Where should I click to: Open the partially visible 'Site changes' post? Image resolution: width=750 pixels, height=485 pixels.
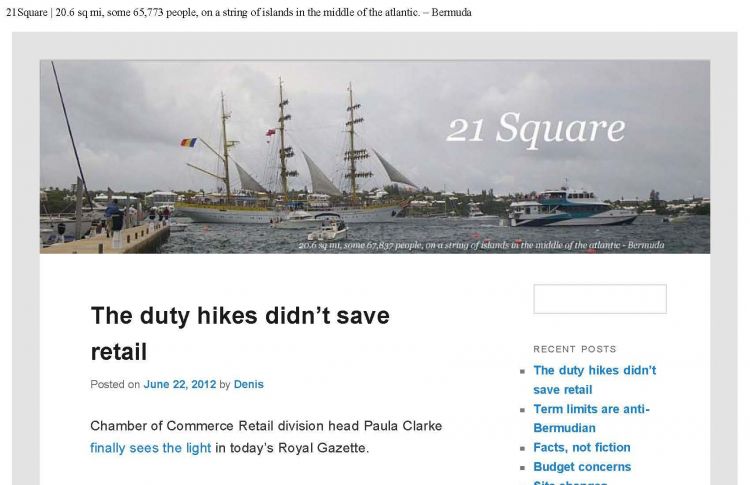pos(570,482)
